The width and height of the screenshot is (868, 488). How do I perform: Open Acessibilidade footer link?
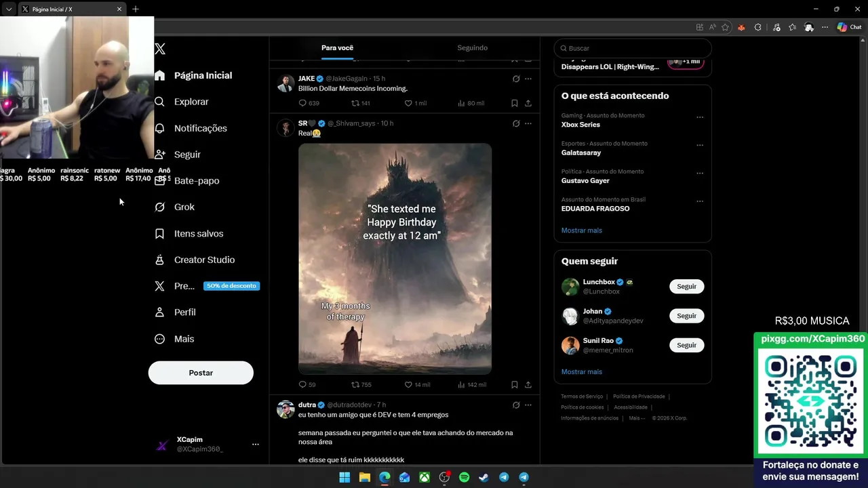pos(631,407)
